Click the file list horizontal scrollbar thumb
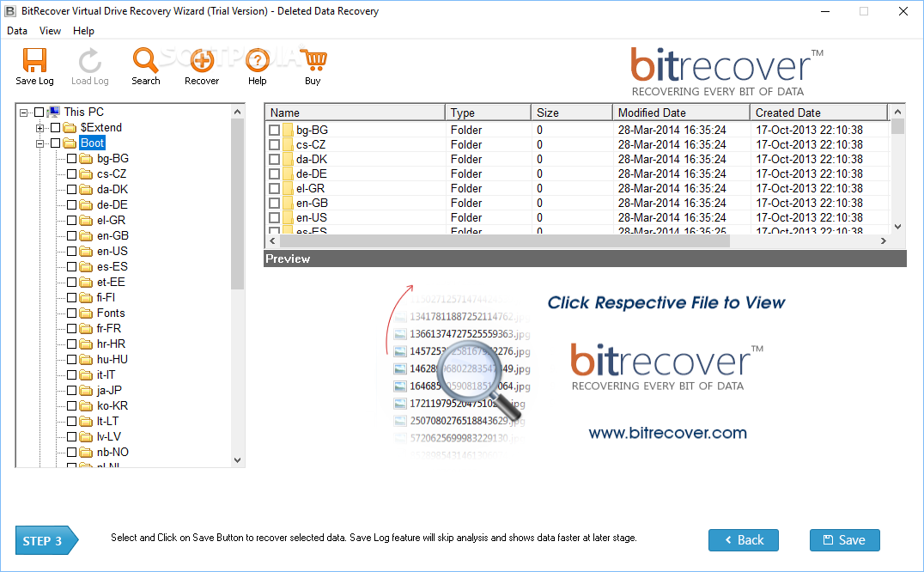Screen dimensions: 924x572 point(505,241)
